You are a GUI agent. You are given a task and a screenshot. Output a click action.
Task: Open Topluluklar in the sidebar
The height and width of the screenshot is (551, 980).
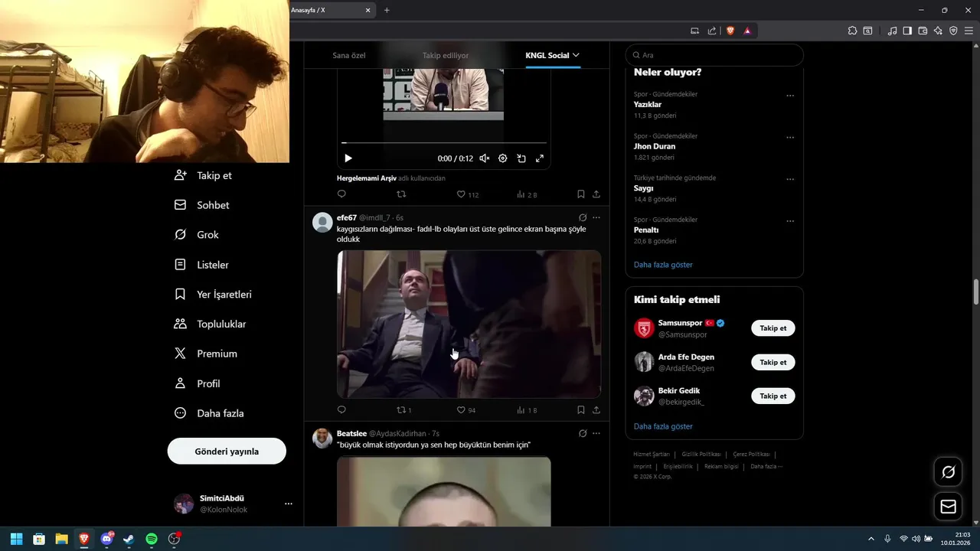(211, 324)
